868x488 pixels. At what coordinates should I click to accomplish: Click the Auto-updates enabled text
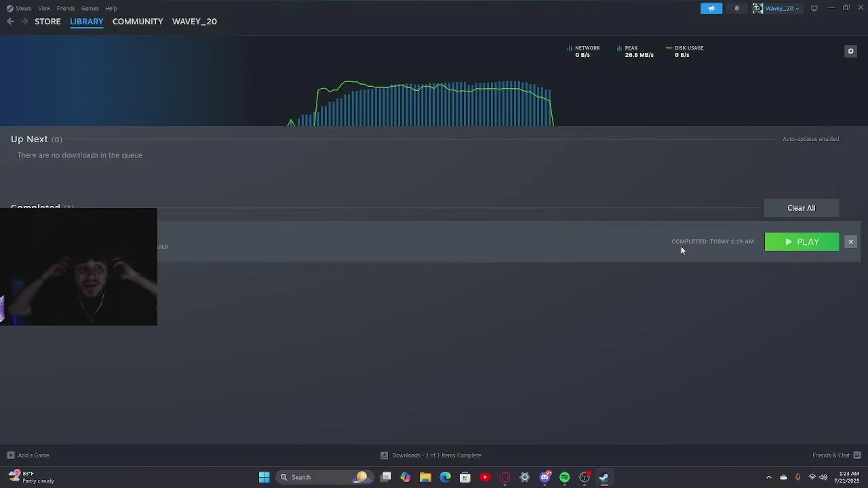click(810, 139)
